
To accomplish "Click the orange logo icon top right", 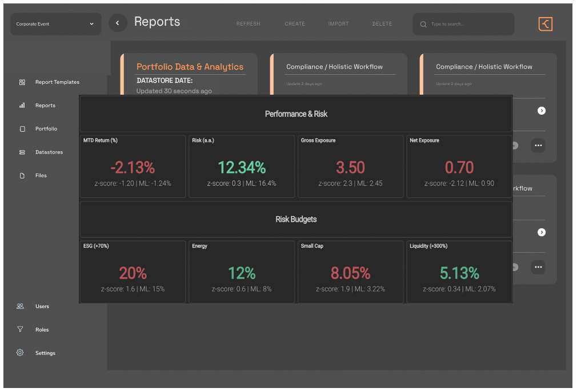I will tap(546, 24).
